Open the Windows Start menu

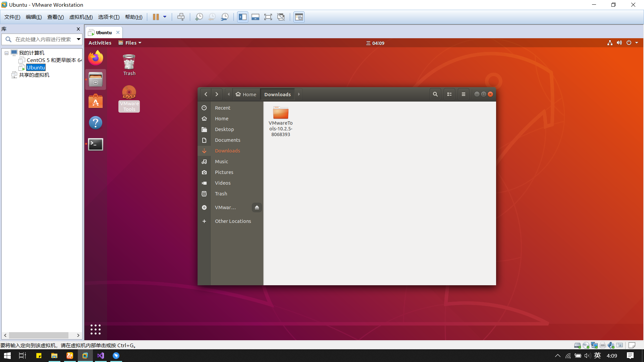7,356
